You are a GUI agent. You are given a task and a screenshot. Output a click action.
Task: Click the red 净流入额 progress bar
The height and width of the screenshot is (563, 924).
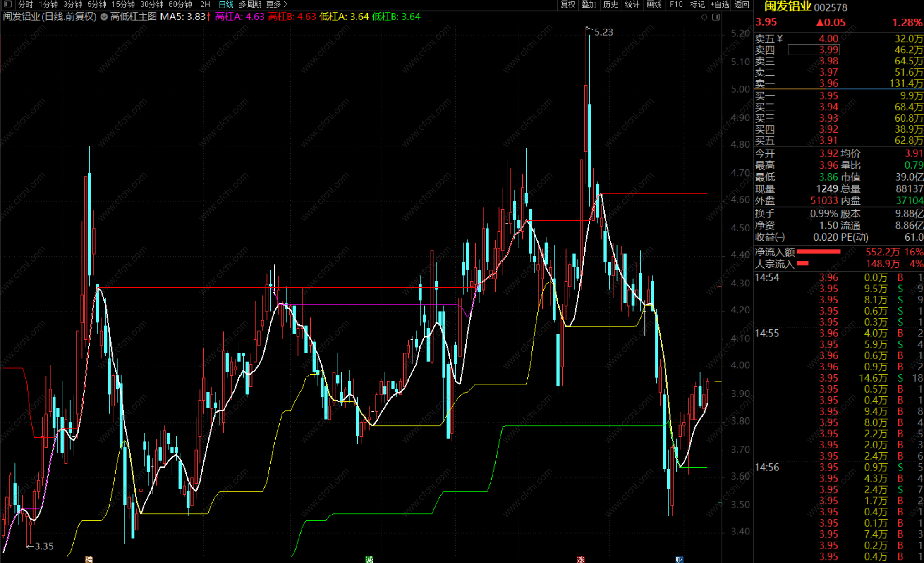[819, 252]
